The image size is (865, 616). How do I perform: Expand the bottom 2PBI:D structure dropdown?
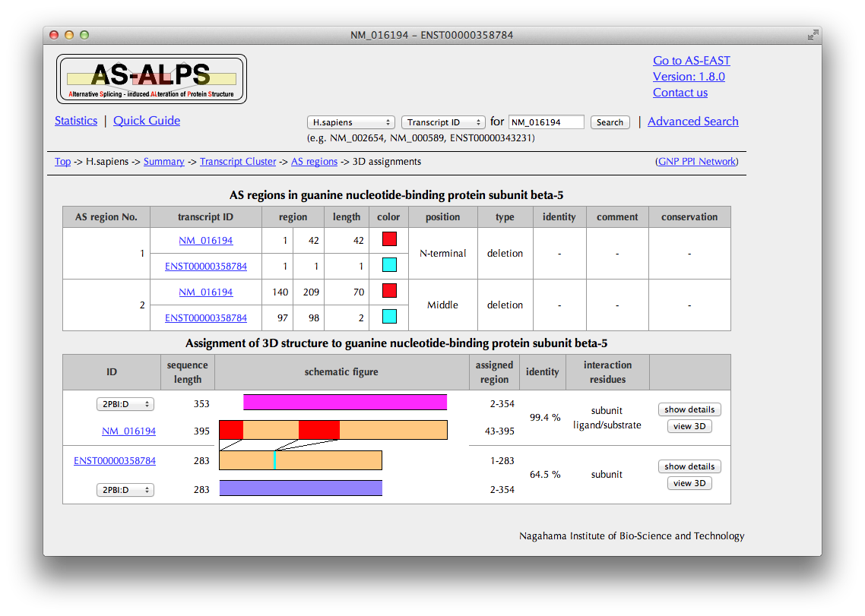(125, 490)
